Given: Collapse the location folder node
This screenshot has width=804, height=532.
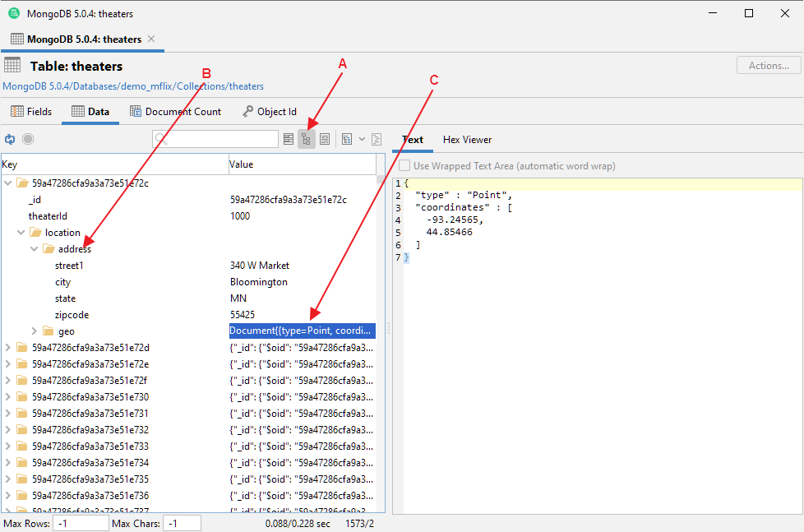Looking at the screenshot, I should pos(21,232).
